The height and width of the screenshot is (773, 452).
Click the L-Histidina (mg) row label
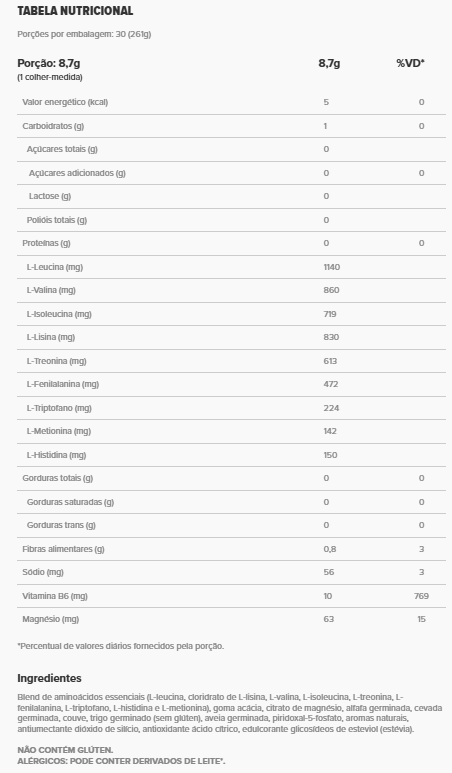pyautogui.click(x=56, y=455)
